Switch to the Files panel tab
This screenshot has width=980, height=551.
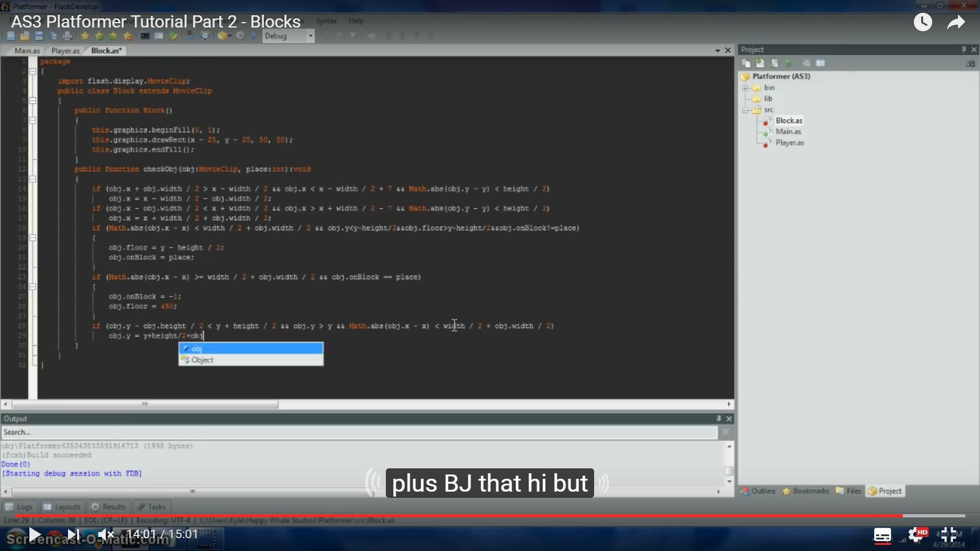848,491
